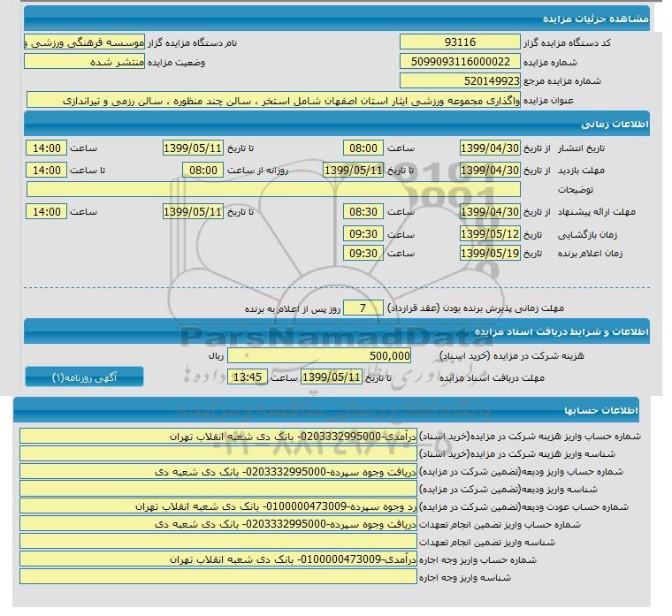Viewport: 672px width, 616px height.
Task: Click publish start date 1399/04/30
Action: [x=490, y=148]
